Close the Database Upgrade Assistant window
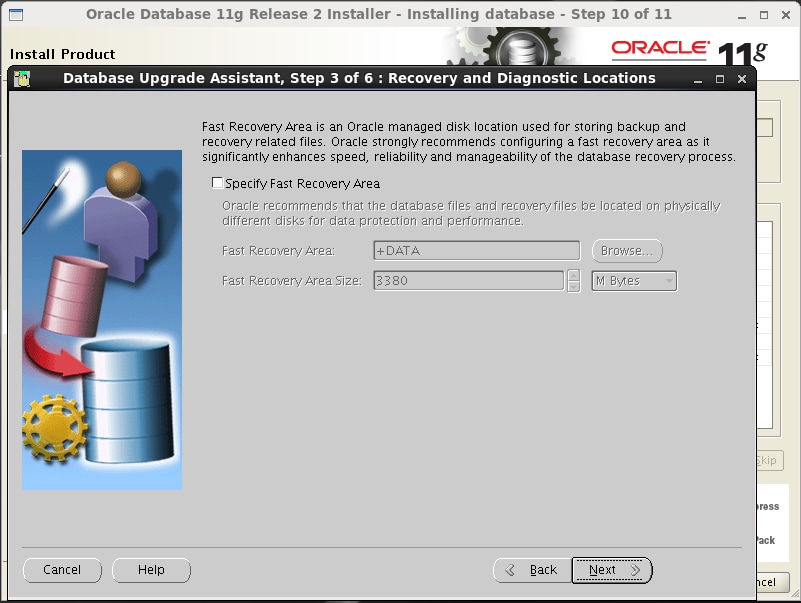 click(x=742, y=79)
